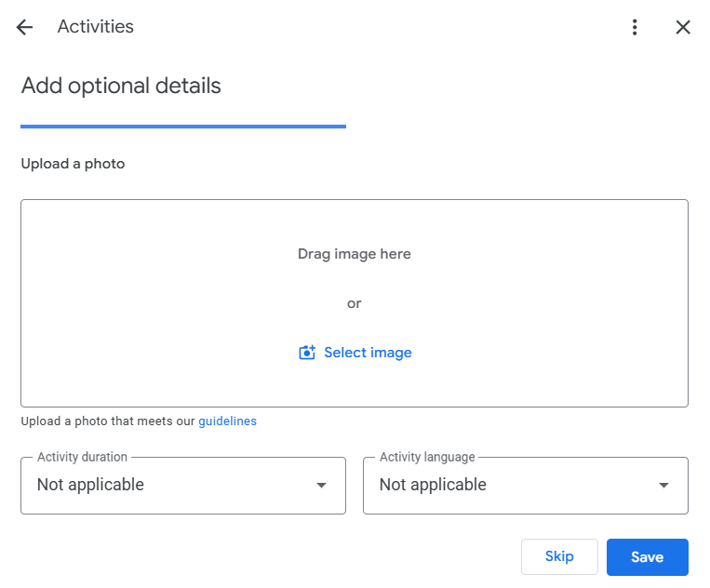The image size is (710, 588).
Task: Click the camera icon beside Select image
Action: pos(307,353)
